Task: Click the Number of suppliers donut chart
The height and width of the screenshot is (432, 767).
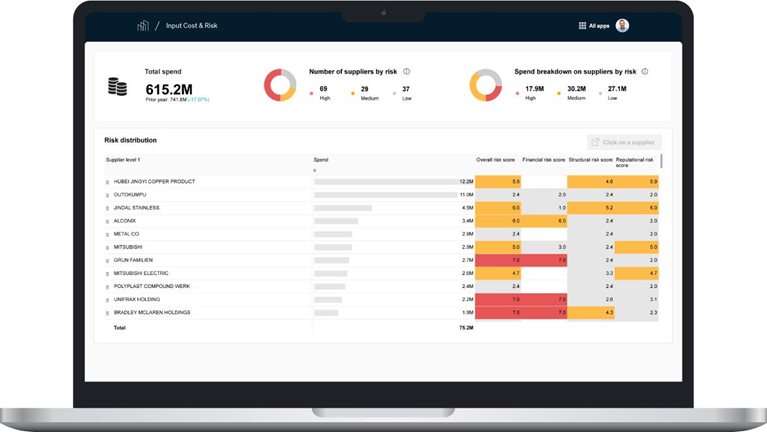Action: pyautogui.click(x=279, y=86)
